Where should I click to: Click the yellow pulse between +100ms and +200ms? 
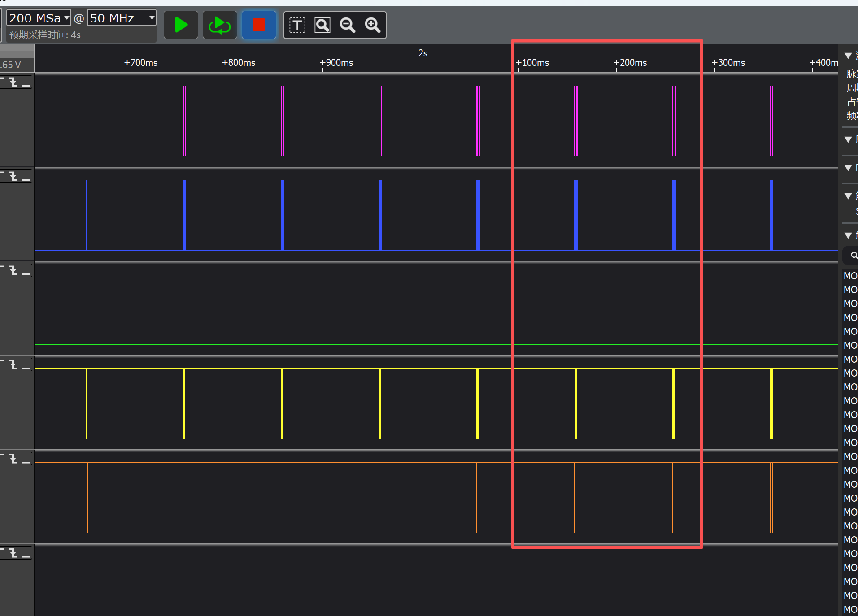[x=576, y=403]
